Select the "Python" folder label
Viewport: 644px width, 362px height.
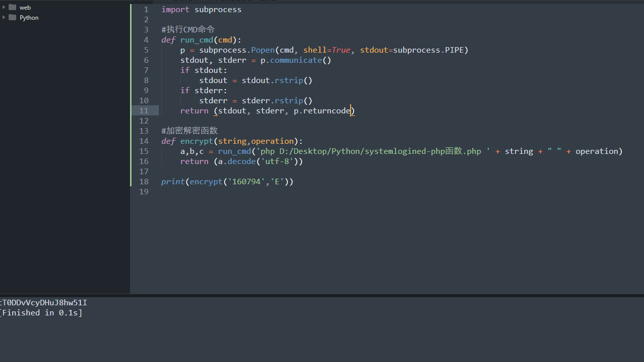pos(29,18)
